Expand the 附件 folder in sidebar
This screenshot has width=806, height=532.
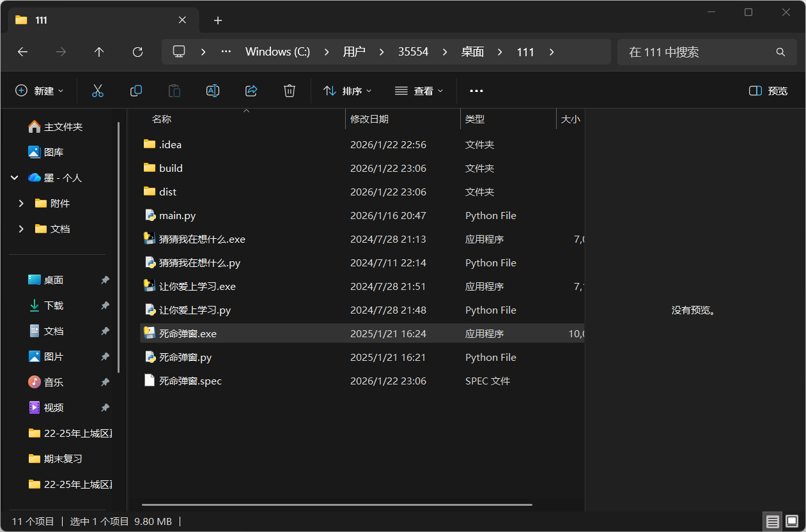(x=21, y=203)
